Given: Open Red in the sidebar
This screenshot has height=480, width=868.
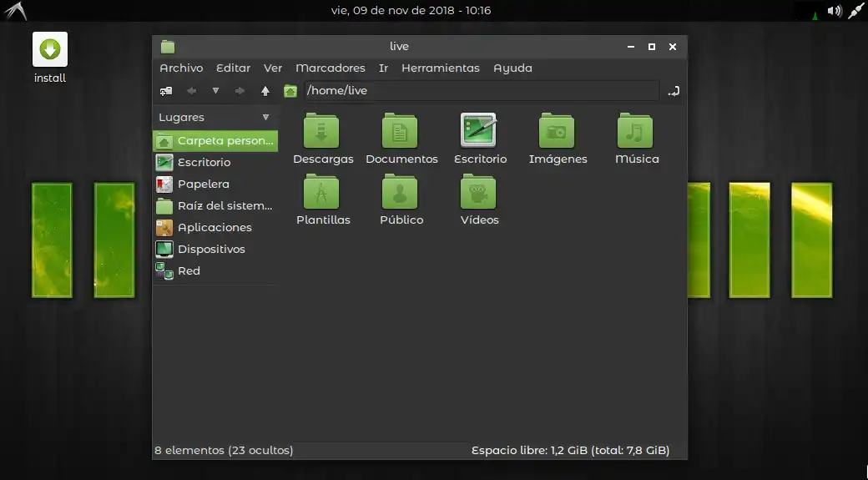Looking at the screenshot, I should click(215, 270).
